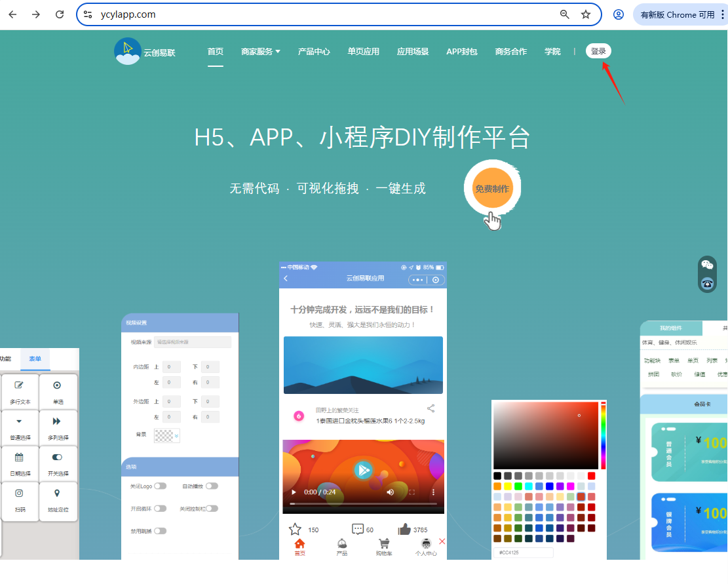
Task: Click the shopping cart 购物车 icon
Action: [384, 545]
